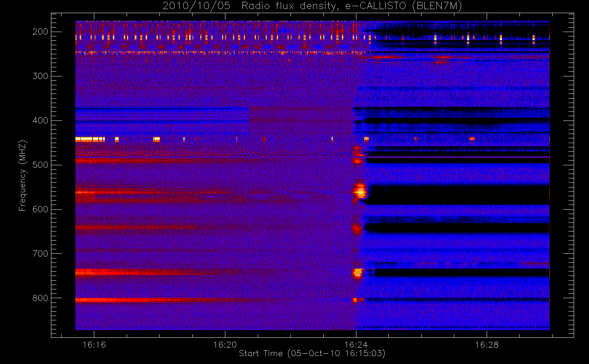The width and height of the screenshot is (589, 364).
Task: Select the 300 frequency tick label
Action: 40,76
